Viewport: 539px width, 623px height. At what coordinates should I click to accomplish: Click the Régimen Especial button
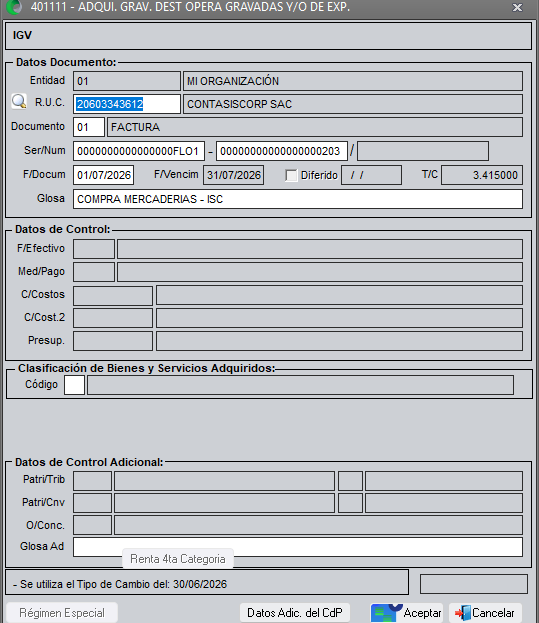pyautogui.click(x=62, y=613)
